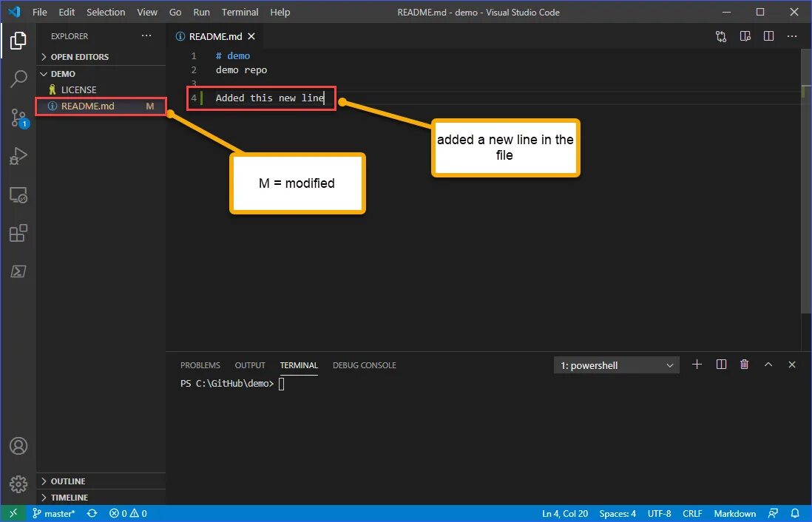Click 'Added this new line' text on line 4
Viewport: 812px width, 522px height.
[270, 98]
